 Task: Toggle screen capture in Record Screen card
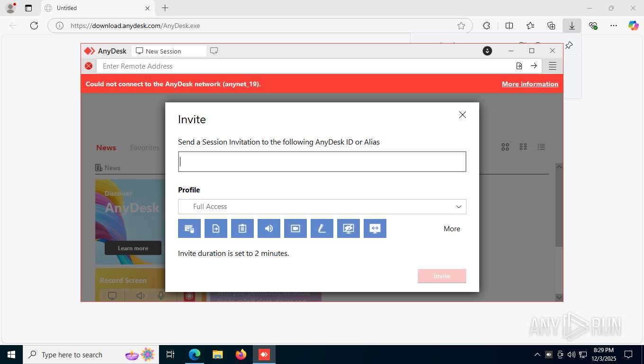112,296
